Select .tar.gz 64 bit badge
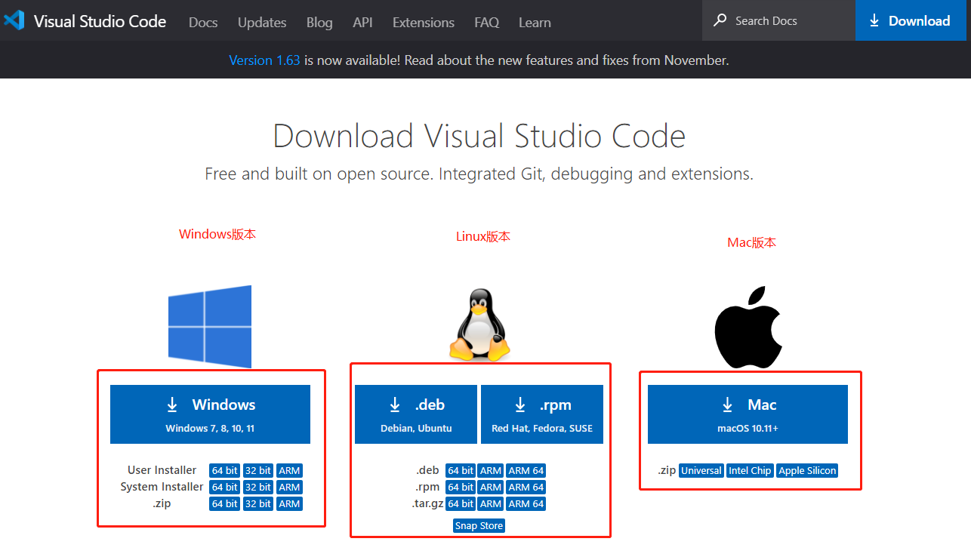Image resolution: width=971 pixels, height=560 pixels. tap(461, 504)
